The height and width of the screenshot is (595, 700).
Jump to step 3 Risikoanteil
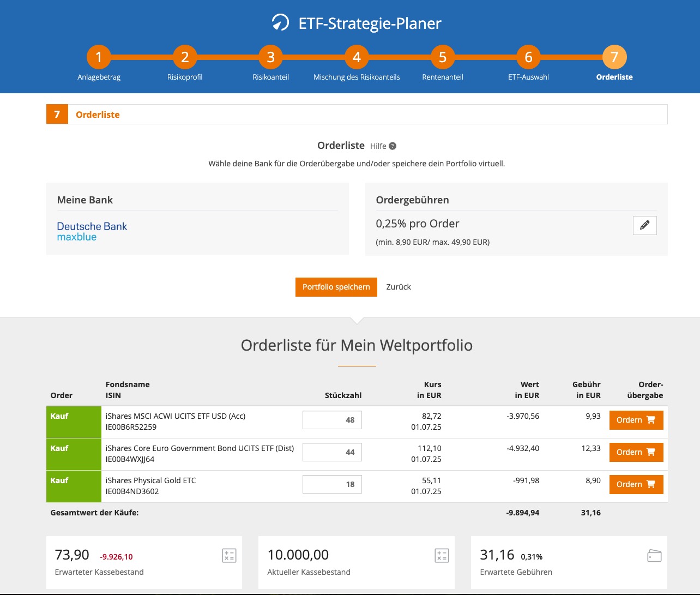click(x=271, y=57)
